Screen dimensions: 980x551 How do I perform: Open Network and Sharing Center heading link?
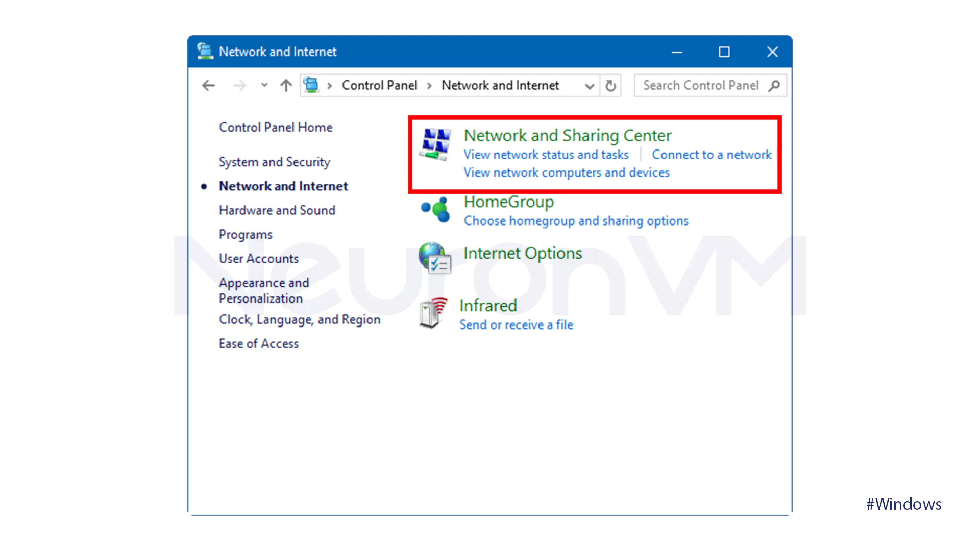pyautogui.click(x=568, y=135)
